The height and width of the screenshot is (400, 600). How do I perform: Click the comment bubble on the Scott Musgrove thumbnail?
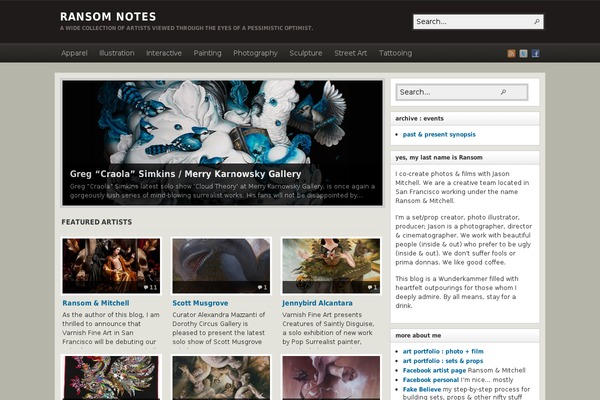(262, 287)
